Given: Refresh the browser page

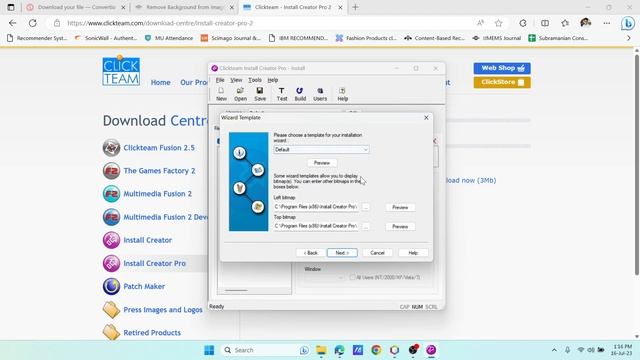Looking at the screenshot, I should (x=33, y=23).
